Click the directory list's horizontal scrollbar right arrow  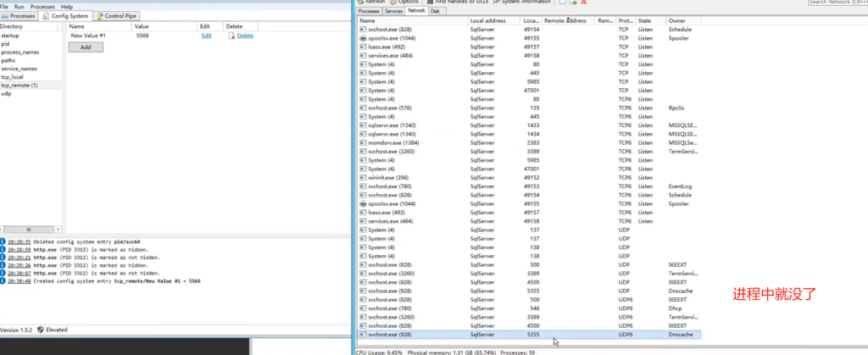coord(58,229)
